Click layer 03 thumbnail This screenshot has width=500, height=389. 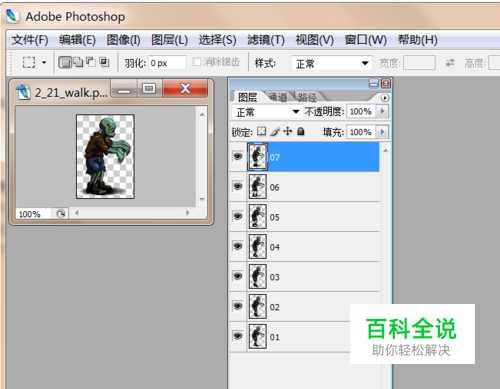click(258, 277)
